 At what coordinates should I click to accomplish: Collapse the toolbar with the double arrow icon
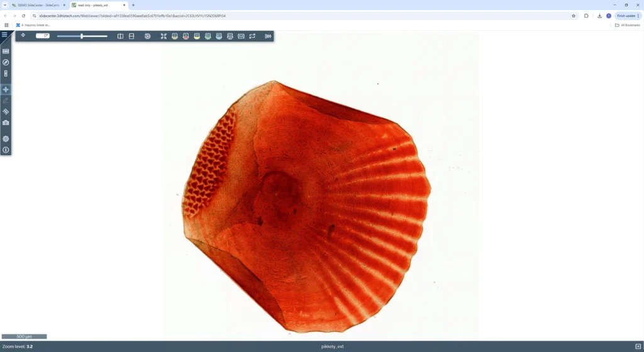coord(268,36)
